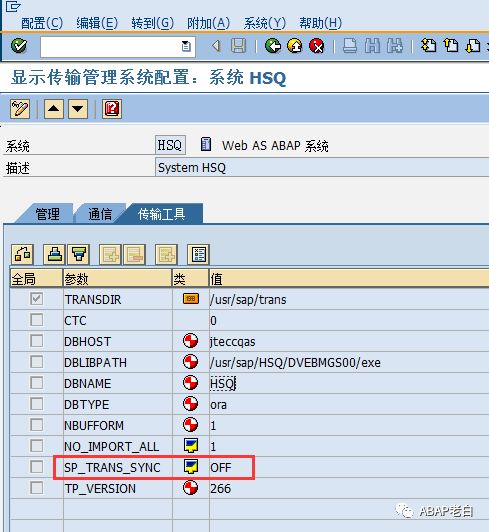Viewport: 489px width, 532px height.
Task: Open the 配置(C) menu
Action: 42,23
